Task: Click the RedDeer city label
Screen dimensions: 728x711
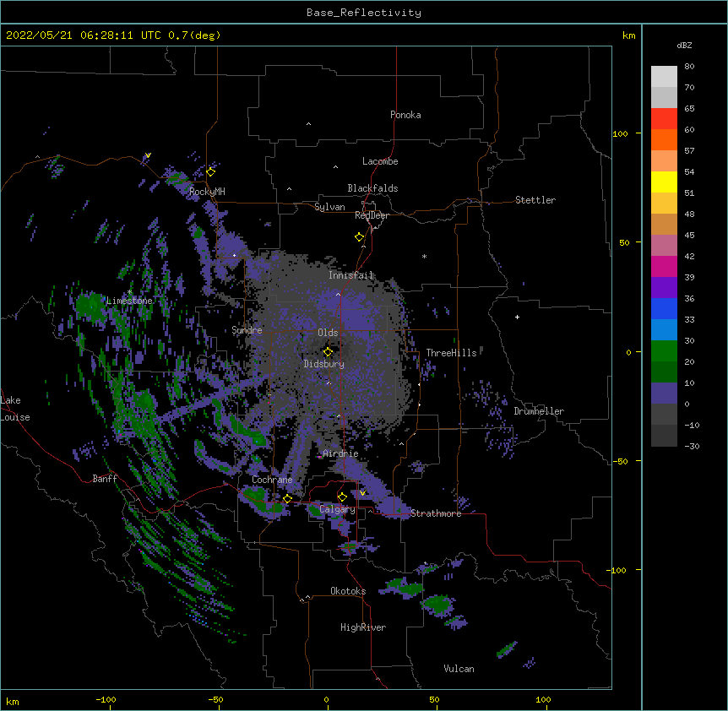Action: click(x=372, y=215)
